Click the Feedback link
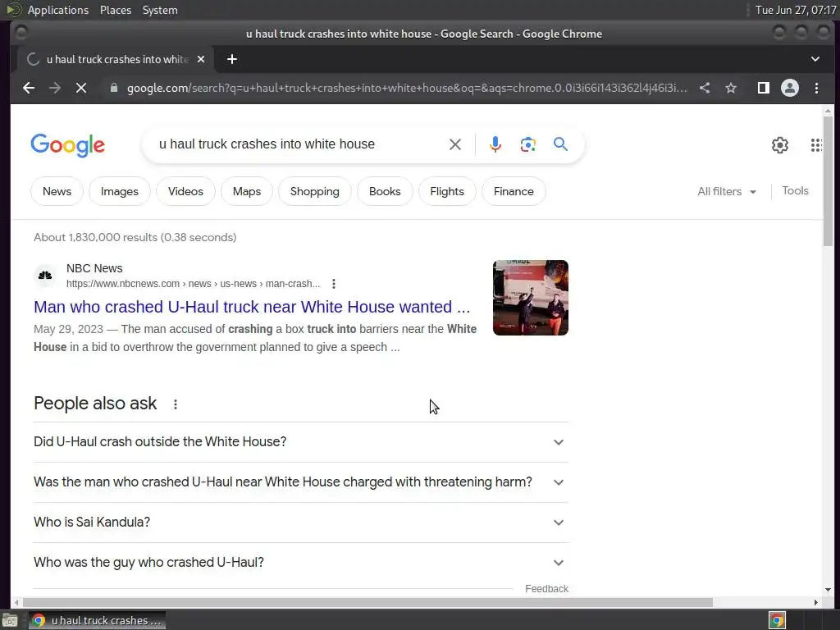Viewport: 840px width, 630px height. [x=546, y=589]
